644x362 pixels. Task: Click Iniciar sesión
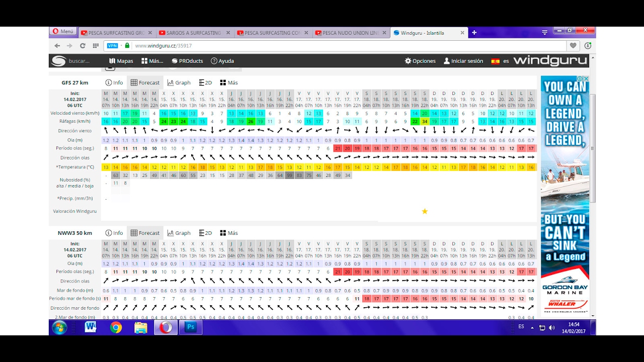point(463,61)
